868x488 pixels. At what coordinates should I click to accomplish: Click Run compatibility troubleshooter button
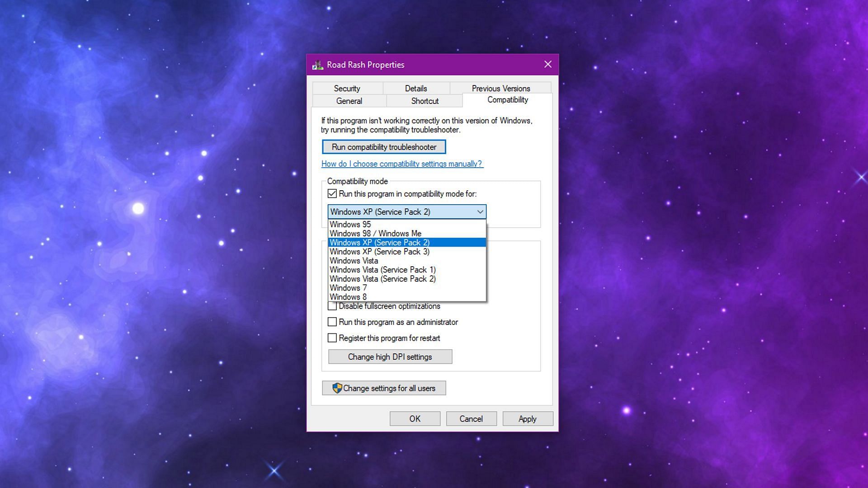[x=384, y=147]
